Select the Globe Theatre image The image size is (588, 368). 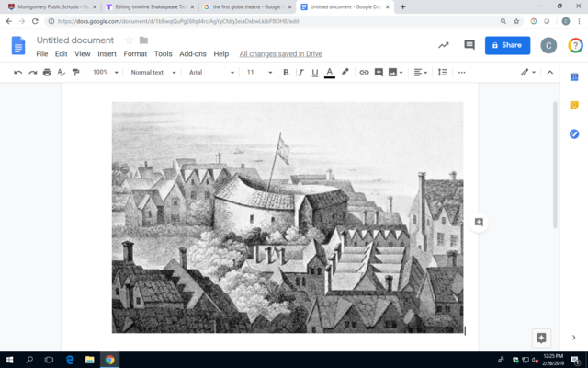tap(288, 217)
